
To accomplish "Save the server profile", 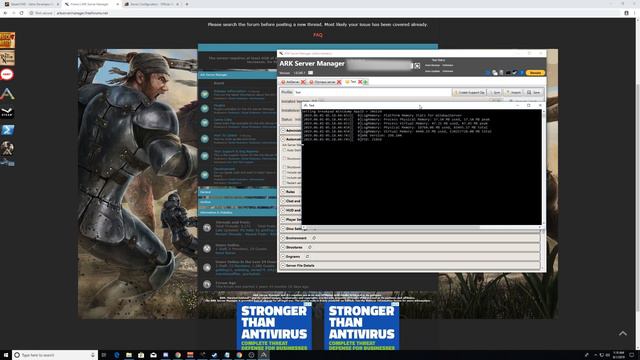I will (533, 92).
